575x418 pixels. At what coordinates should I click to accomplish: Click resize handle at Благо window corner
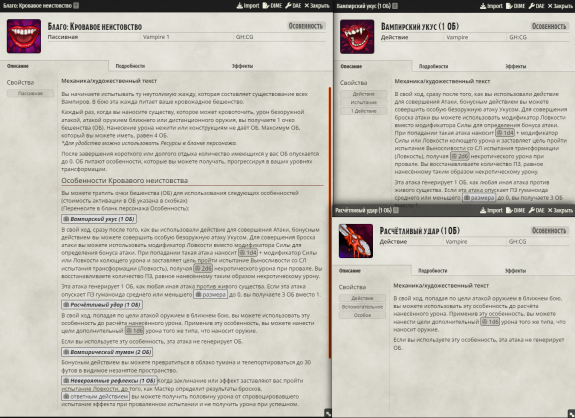point(328,413)
